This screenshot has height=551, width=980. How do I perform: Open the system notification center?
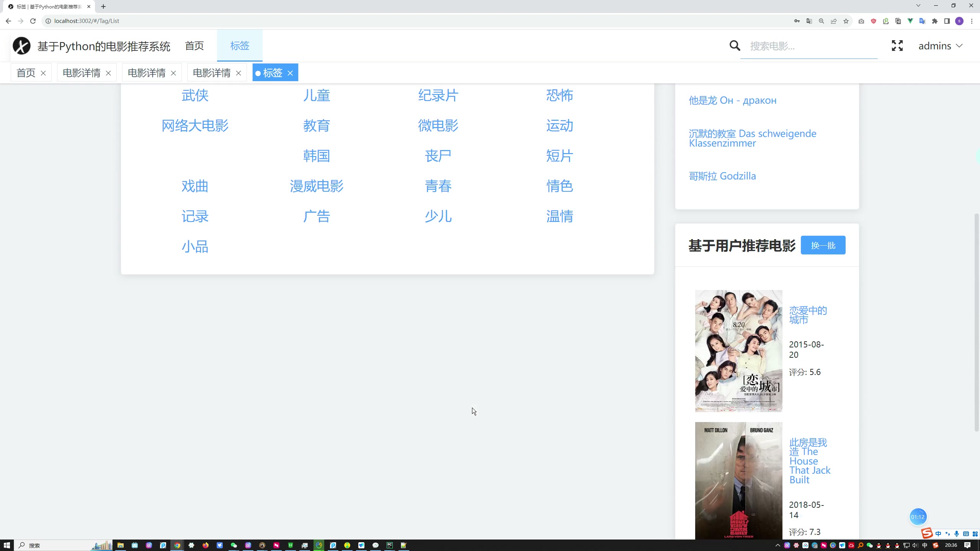tap(967, 545)
